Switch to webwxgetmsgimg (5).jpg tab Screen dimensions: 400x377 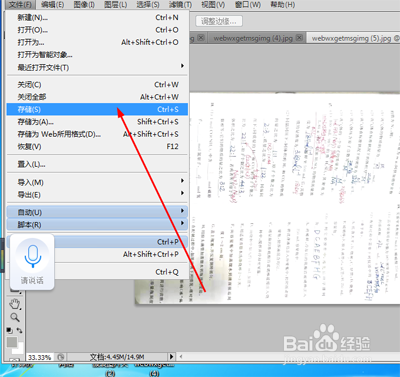coord(351,38)
